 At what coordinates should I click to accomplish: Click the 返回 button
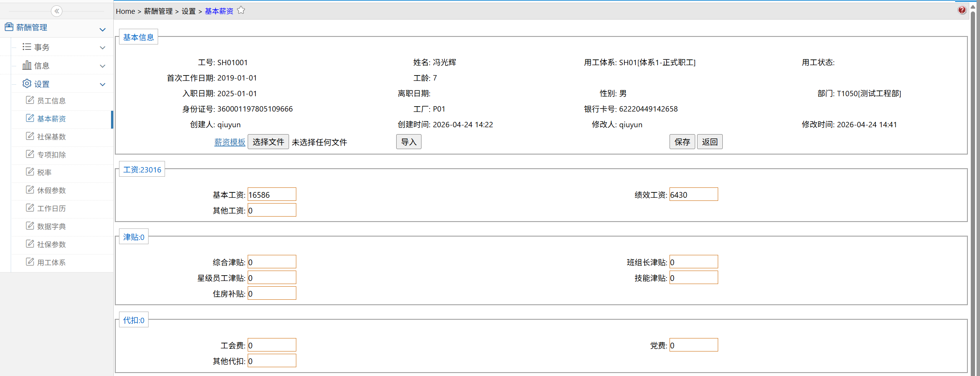710,142
